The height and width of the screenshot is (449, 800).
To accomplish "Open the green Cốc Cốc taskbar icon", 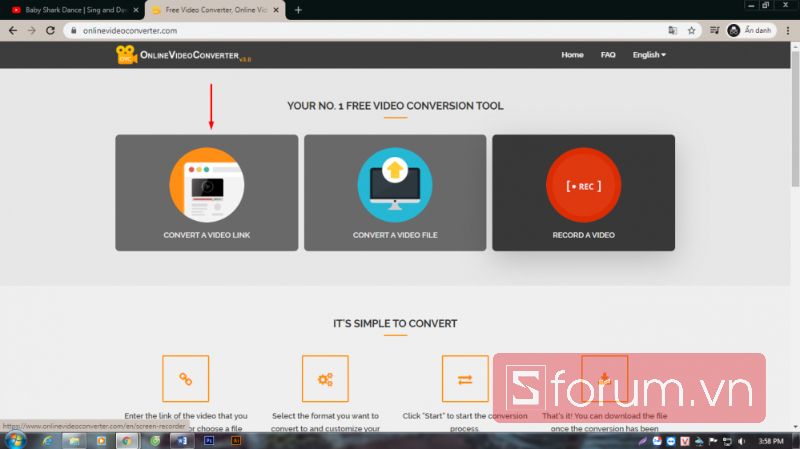I will point(155,440).
